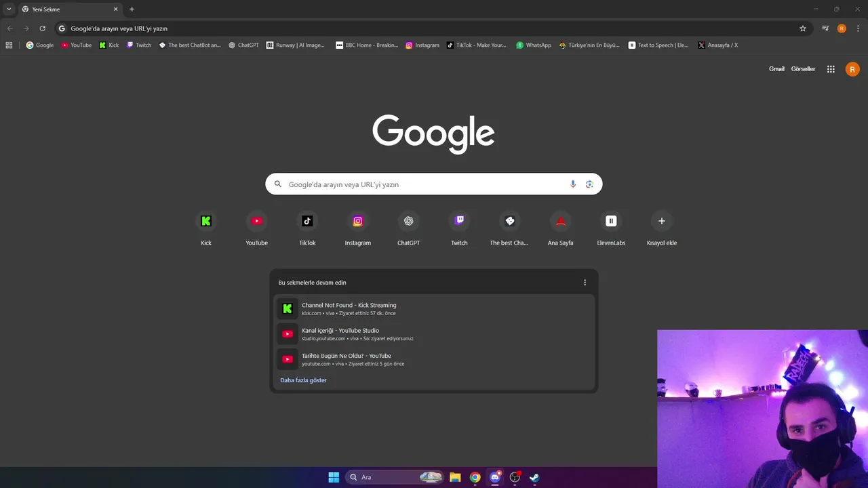Viewport: 868px width, 488px height.
Task: Open Steam from the taskbar
Action: pos(534,477)
